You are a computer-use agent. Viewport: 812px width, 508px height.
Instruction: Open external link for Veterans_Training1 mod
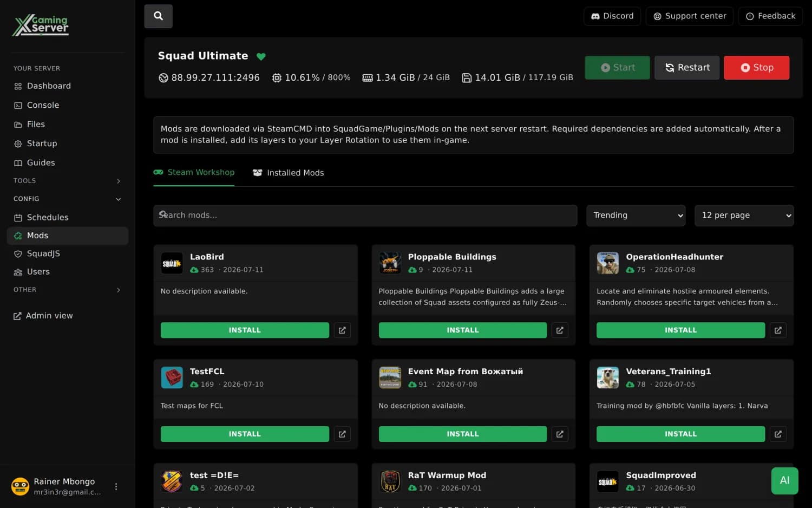point(778,434)
